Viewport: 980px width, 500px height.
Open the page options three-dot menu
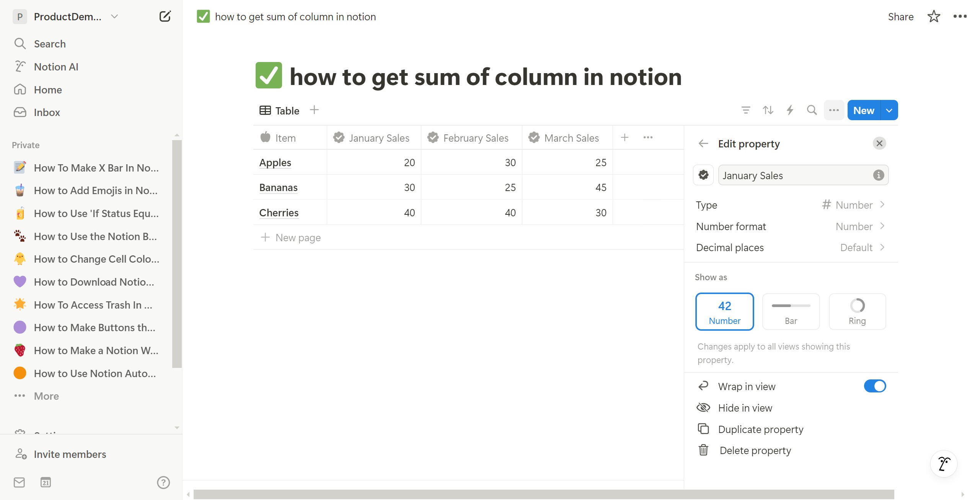tap(960, 16)
